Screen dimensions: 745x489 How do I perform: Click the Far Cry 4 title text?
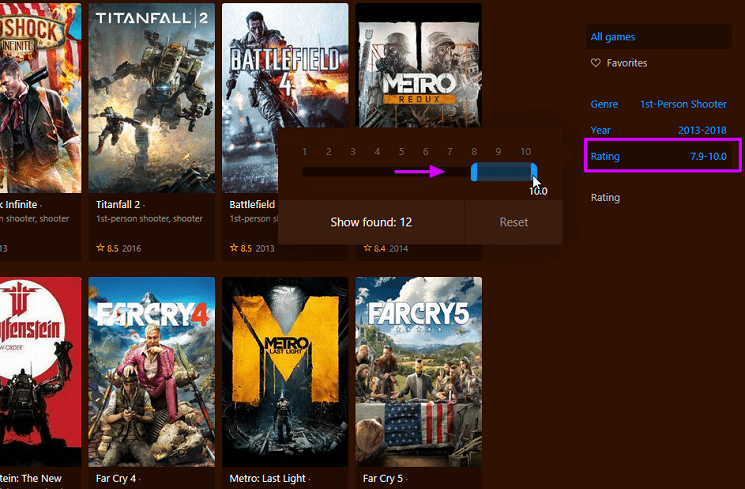click(115, 478)
